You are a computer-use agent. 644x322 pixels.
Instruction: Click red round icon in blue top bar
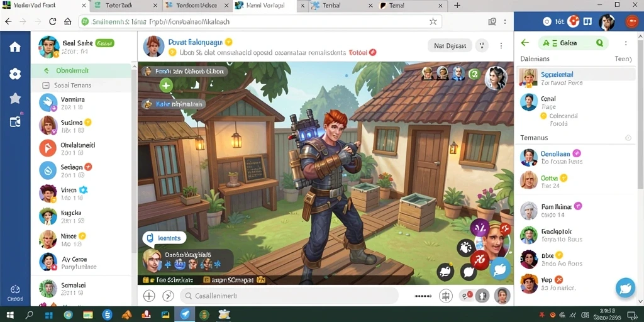pos(631,22)
